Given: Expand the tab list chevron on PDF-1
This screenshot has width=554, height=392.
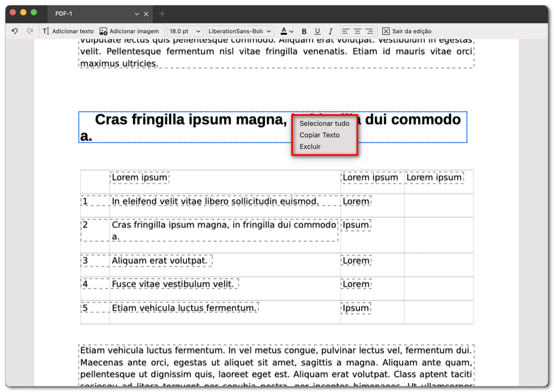Looking at the screenshot, I should click(x=137, y=14).
